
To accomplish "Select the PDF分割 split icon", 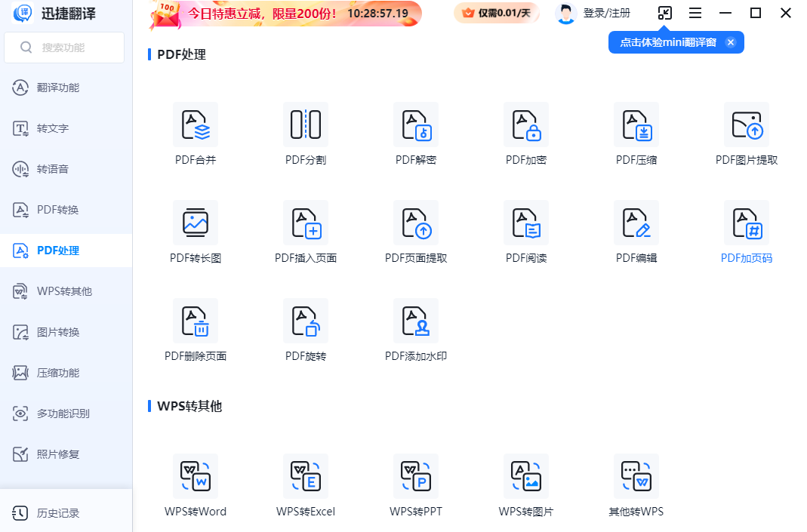I will point(306,125).
